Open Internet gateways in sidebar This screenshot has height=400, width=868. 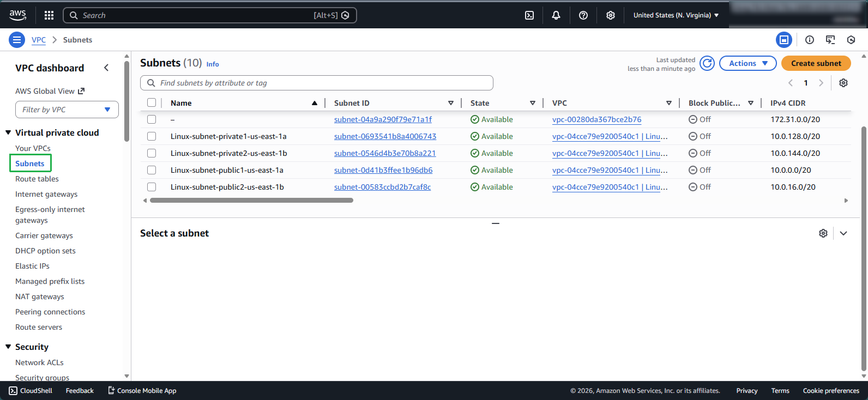pyautogui.click(x=46, y=194)
